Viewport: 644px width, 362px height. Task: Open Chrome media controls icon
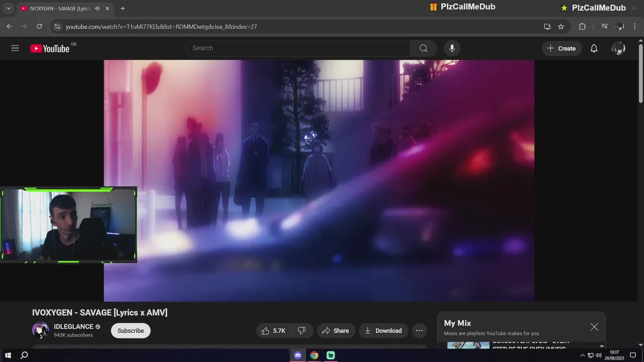point(605,27)
